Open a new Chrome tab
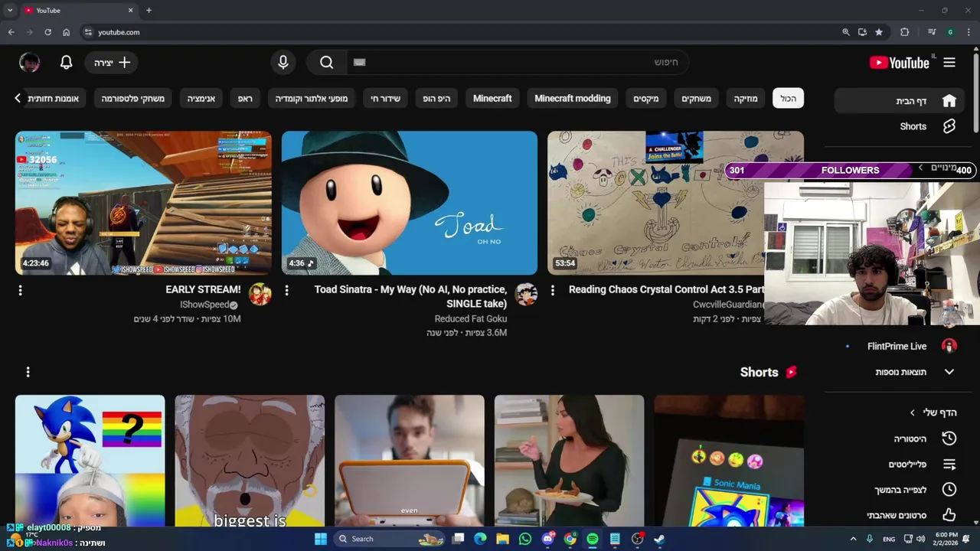This screenshot has height=551, width=980. [149, 10]
